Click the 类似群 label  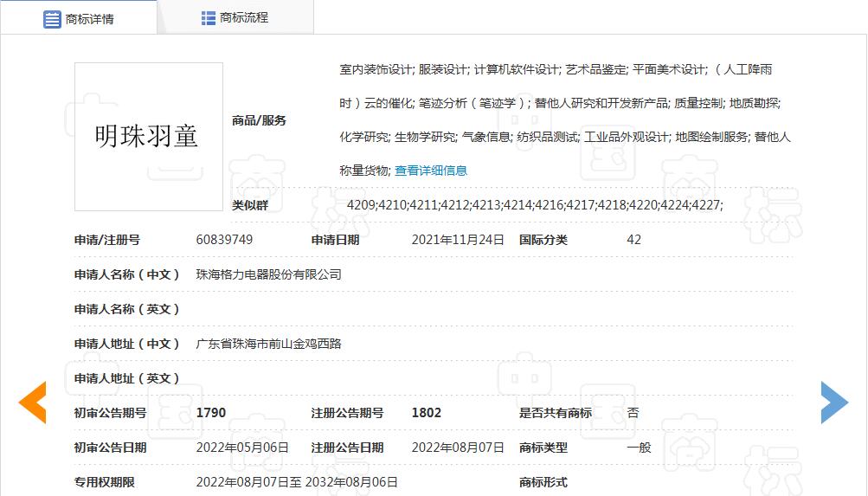[250, 205]
